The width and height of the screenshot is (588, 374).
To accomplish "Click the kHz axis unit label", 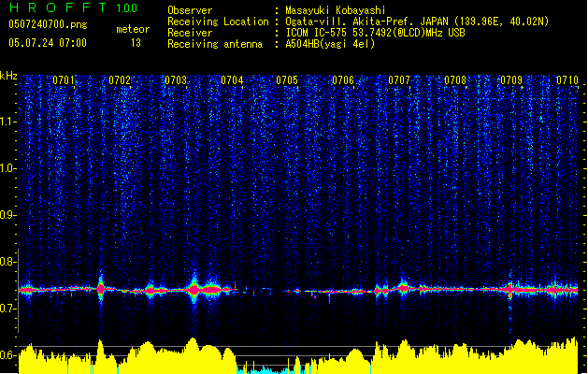I will [x=8, y=76].
